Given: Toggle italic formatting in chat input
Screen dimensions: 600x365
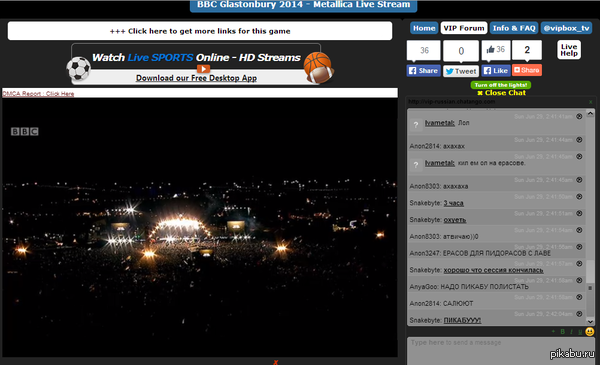Looking at the screenshot, I should 571,332.
